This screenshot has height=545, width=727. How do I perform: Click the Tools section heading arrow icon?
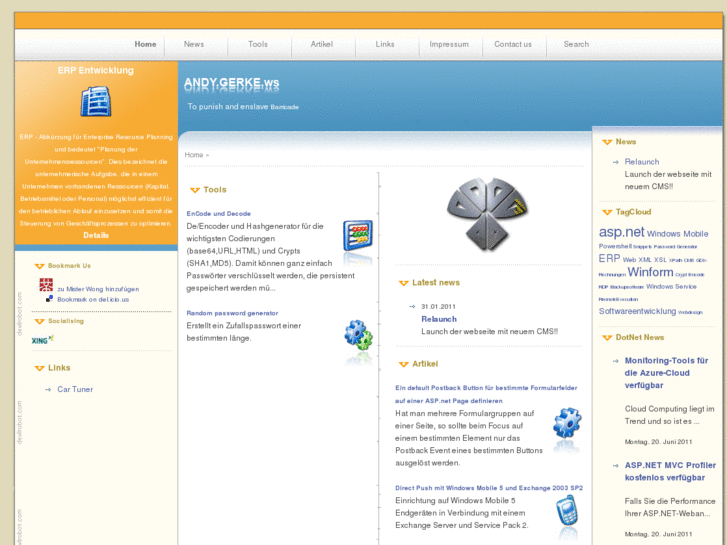195,190
